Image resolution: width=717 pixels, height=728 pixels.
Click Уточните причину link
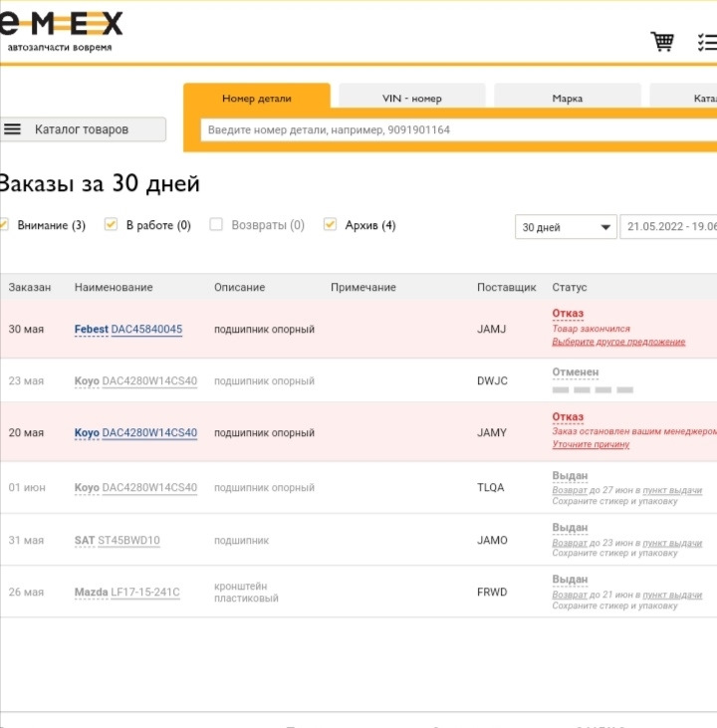pyautogui.click(x=591, y=444)
